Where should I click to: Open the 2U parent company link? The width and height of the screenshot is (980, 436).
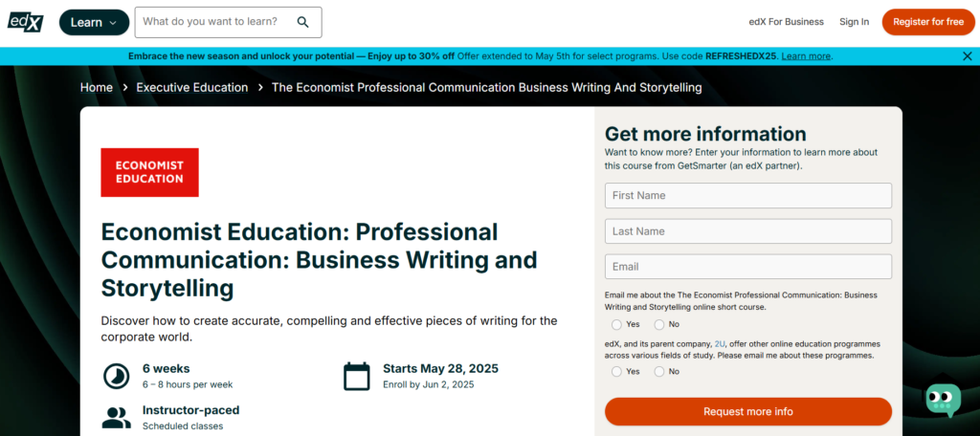click(720, 344)
